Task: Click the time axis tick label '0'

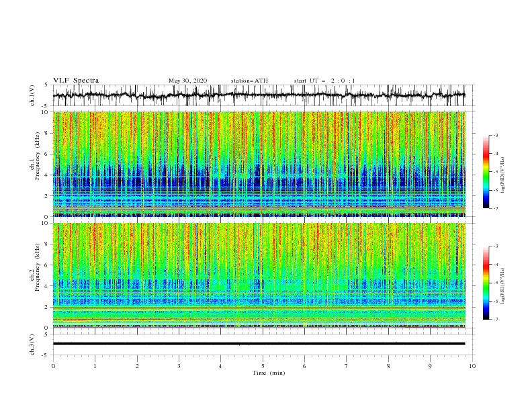Action: point(53,366)
